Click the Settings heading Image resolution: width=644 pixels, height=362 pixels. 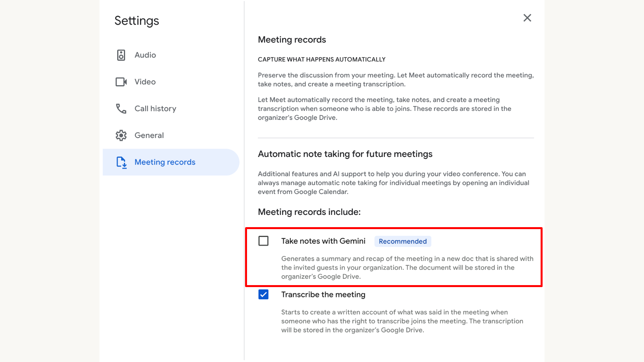pyautogui.click(x=136, y=21)
